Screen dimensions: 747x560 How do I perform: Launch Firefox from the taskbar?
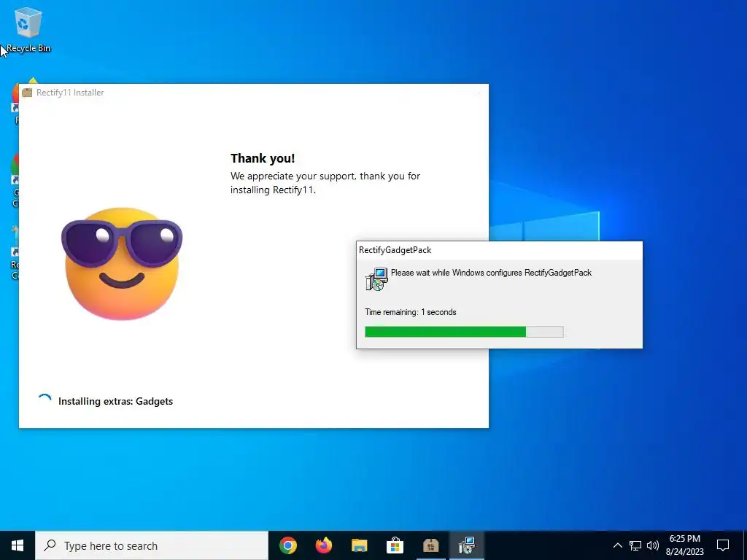(x=324, y=545)
